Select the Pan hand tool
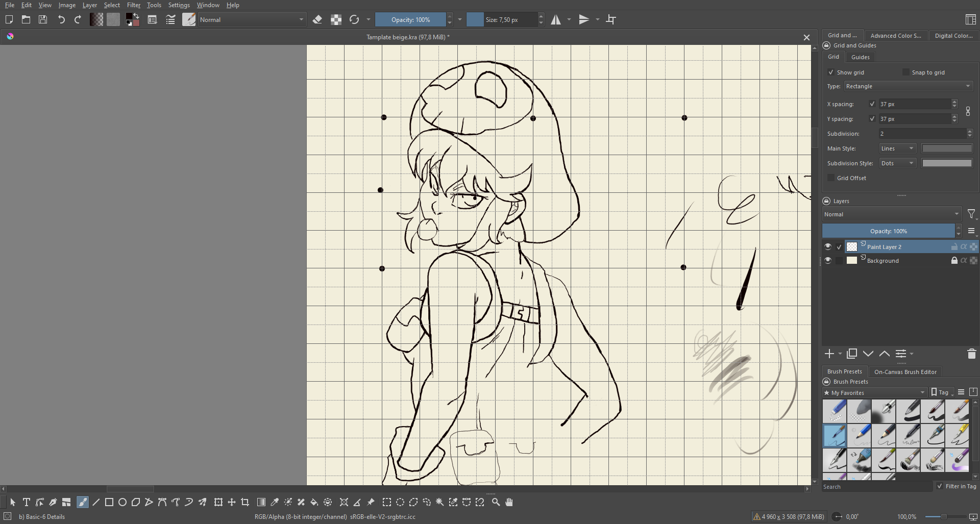This screenshot has height=524, width=980. 509,502
